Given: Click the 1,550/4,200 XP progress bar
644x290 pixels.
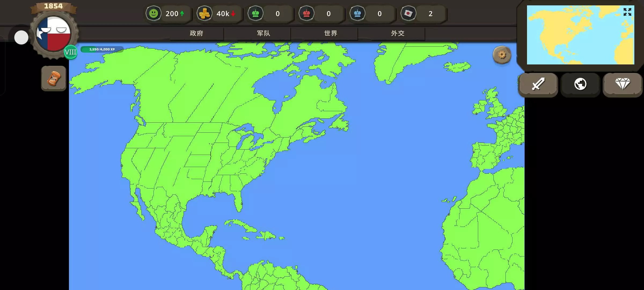Looking at the screenshot, I should (102, 49).
